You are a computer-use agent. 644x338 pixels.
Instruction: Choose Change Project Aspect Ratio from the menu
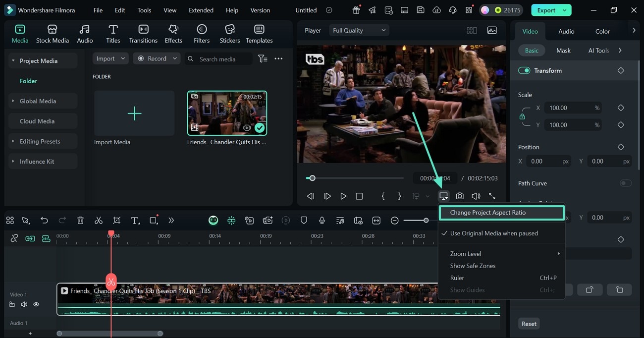501,213
